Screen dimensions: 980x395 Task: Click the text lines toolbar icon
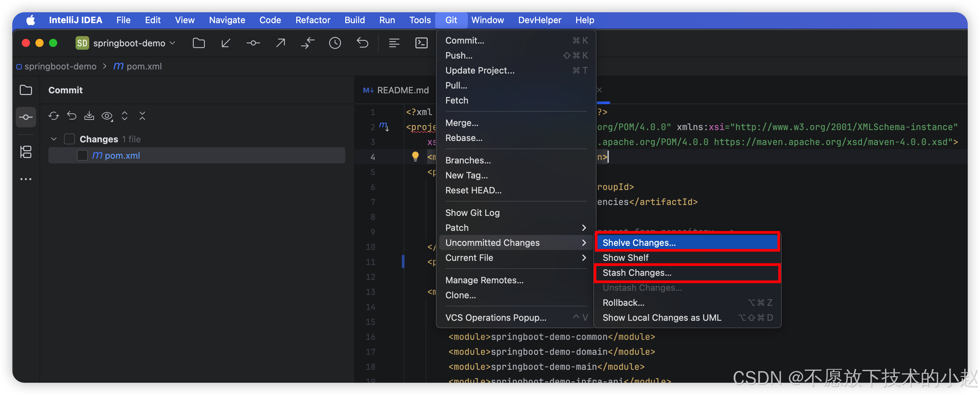[394, 43]
